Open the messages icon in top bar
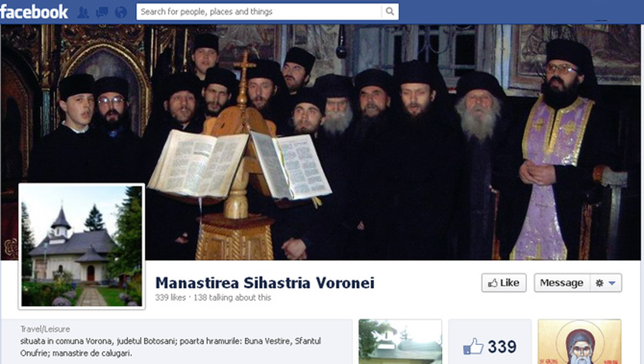 pyautogui.click(x=102, y=12)
